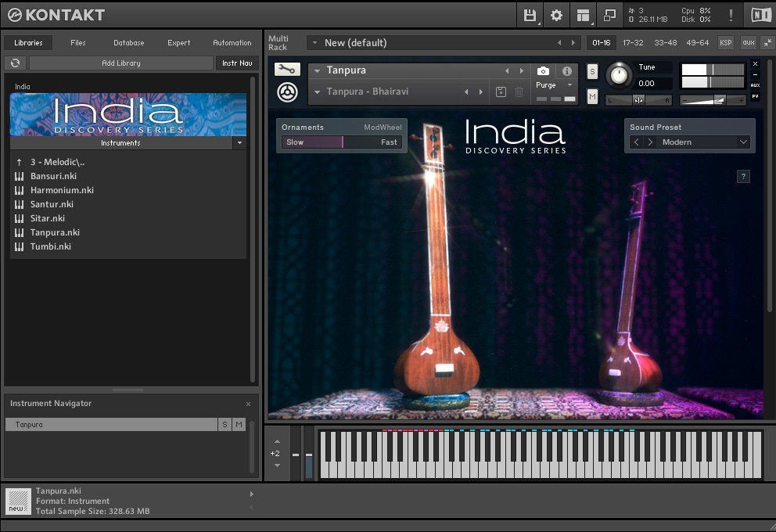Switch to the Database tab

128,43
